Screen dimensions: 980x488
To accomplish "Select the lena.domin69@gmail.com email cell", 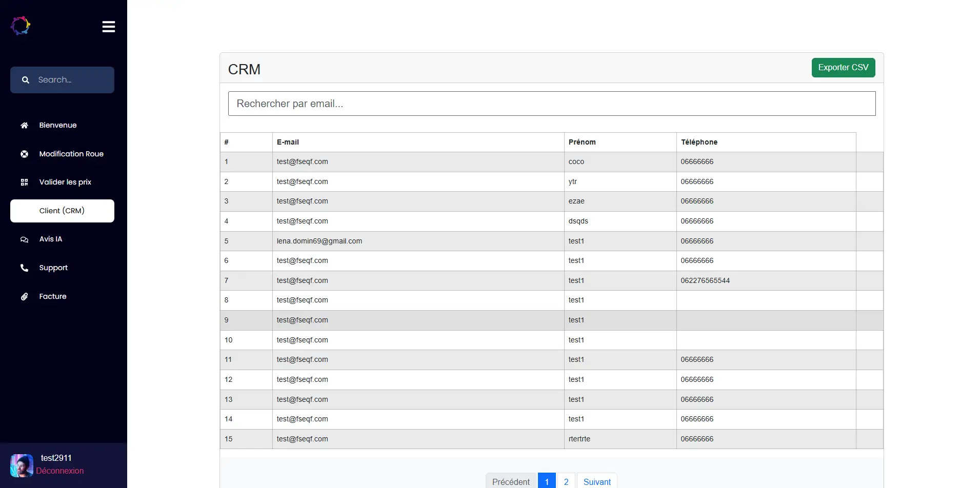I will click(x=319, y=241).
